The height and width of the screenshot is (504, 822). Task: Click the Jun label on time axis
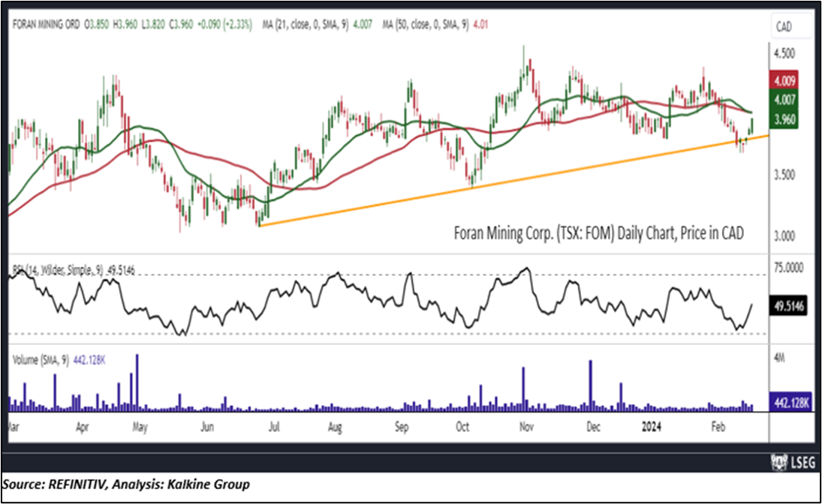tap(207, 427)
